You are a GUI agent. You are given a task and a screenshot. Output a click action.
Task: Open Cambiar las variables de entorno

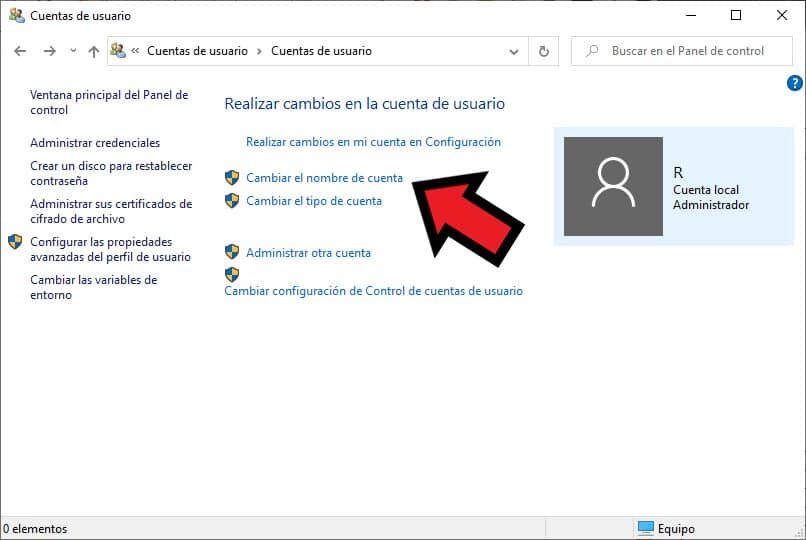[x=94, y=287]
